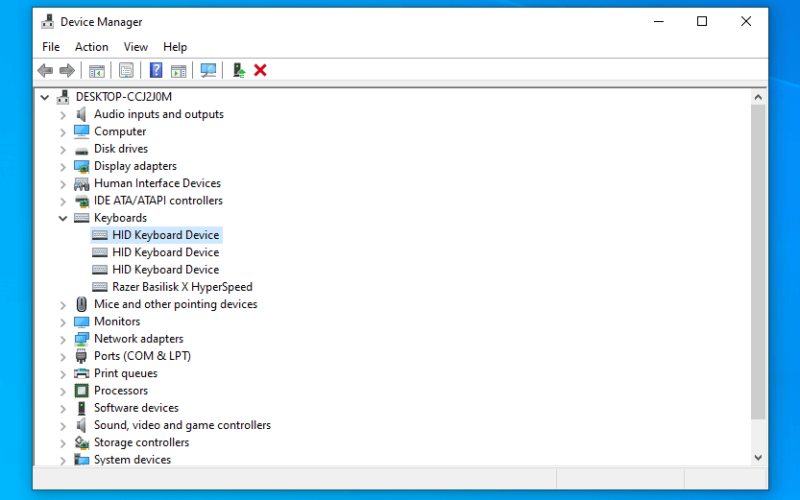Click the Processors chip icon
The image size is (800, 500).
pos(81,391)
